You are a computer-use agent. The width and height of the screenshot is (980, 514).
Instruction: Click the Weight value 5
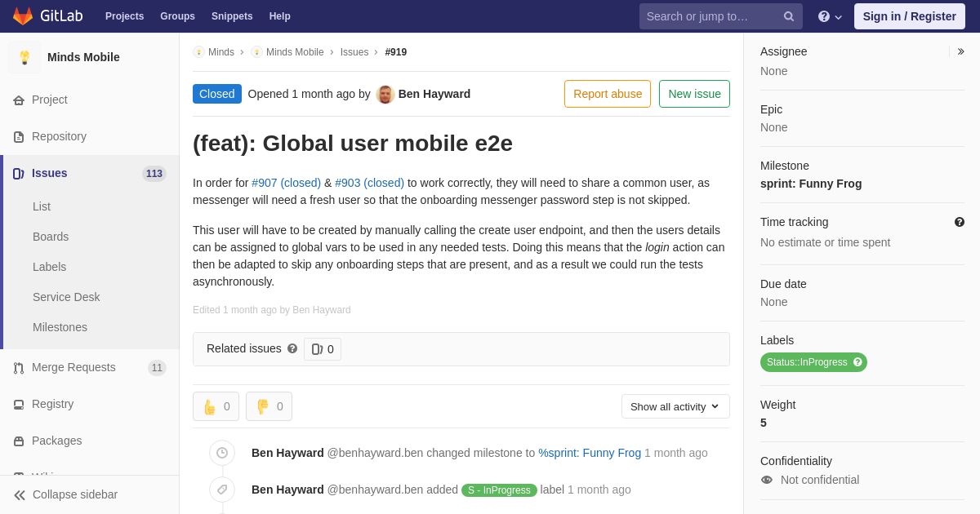[x=764, y=423]
